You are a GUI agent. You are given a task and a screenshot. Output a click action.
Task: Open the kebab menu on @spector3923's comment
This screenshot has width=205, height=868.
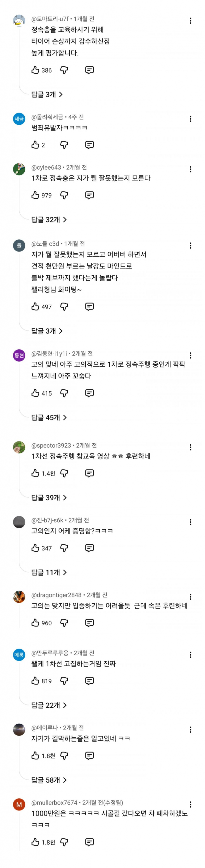coord(191,447)
